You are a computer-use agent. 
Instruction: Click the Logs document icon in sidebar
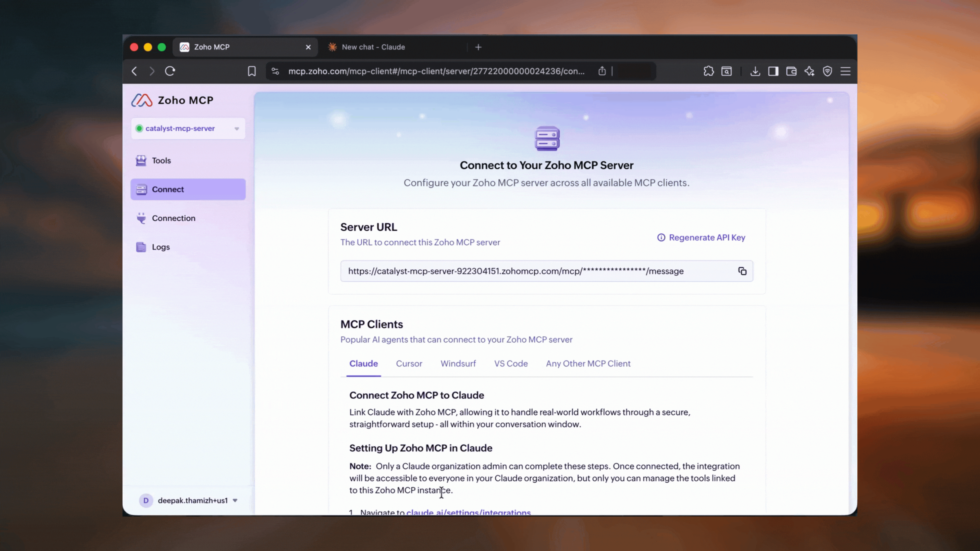tap(141, 247)
